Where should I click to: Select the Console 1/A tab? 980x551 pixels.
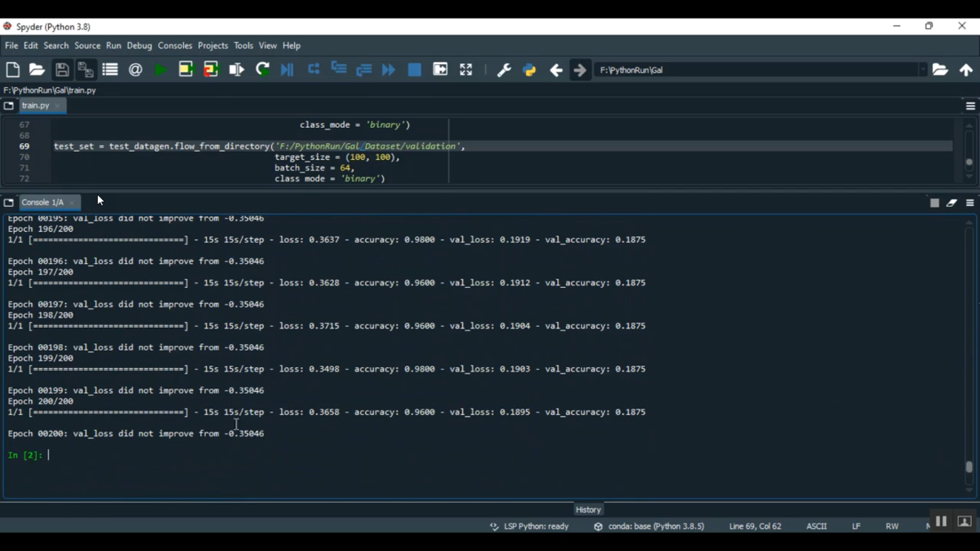coord(42,202)
